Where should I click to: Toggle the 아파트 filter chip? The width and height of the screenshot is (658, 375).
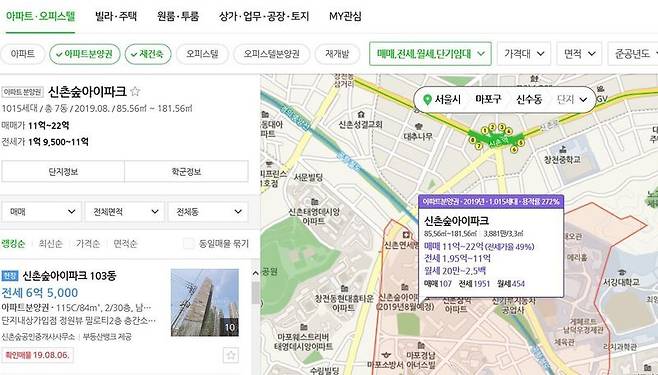tap(23, 54)
